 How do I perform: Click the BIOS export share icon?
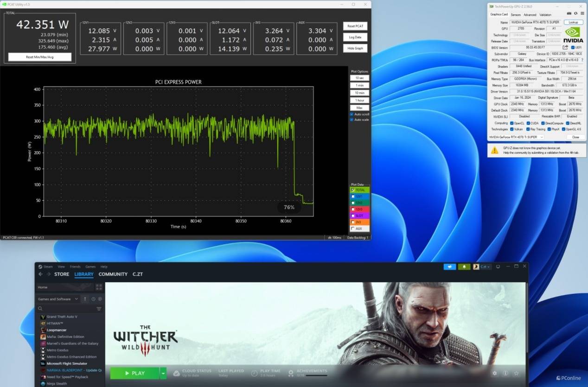pyautogui.click(x=565, y=47)
